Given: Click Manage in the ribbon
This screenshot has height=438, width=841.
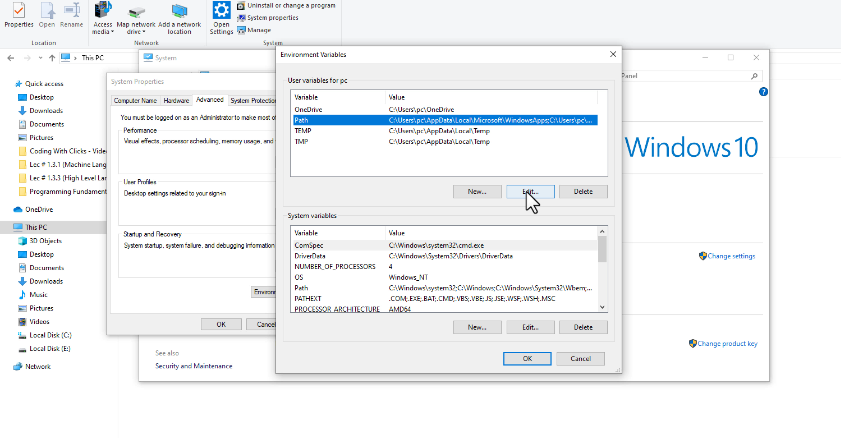Looking at the screenshot, I should [254, 30].
